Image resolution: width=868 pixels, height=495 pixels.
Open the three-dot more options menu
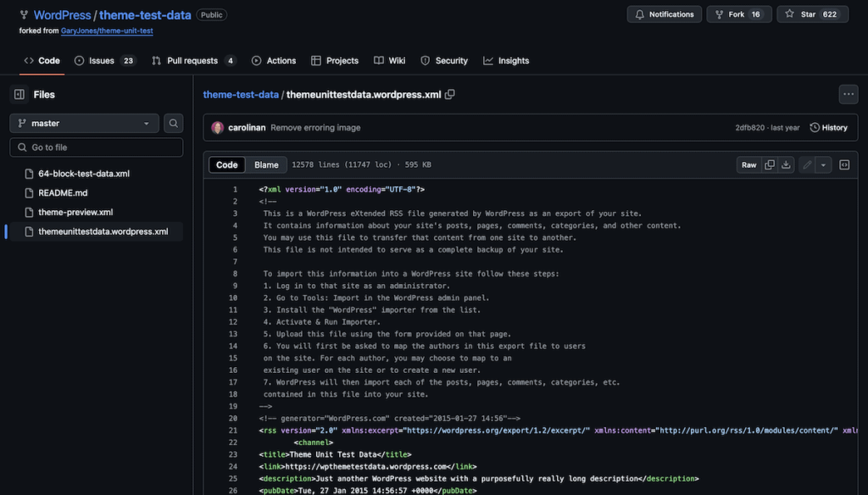(x=848, y=95)
